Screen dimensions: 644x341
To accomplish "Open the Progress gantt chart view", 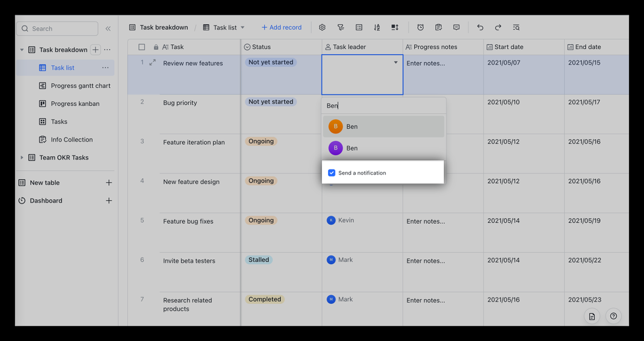I will click(x=80, y=86).
